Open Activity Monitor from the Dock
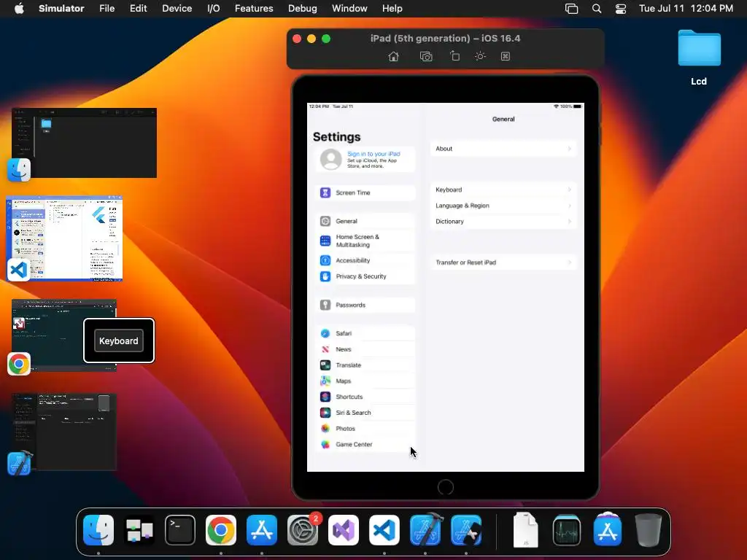747x560 pixels. coord(566,530)
